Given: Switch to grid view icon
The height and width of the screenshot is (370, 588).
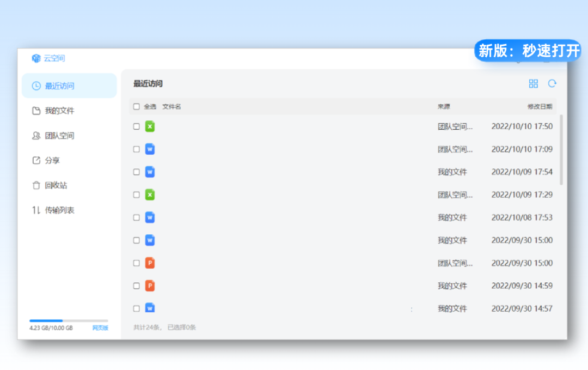Looking at the screenshot, I should pyautogui.click(x=533, y=83).
